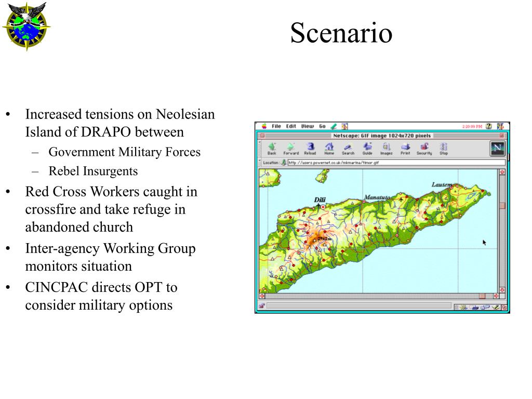Screen dimensions: 532x399
Task: Click the status bar security lock icon
Action: (x=262, y=305)
